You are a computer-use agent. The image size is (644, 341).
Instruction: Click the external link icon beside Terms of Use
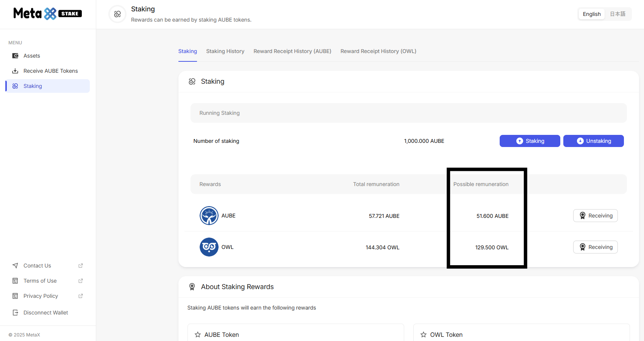click(x=81, y=281)
